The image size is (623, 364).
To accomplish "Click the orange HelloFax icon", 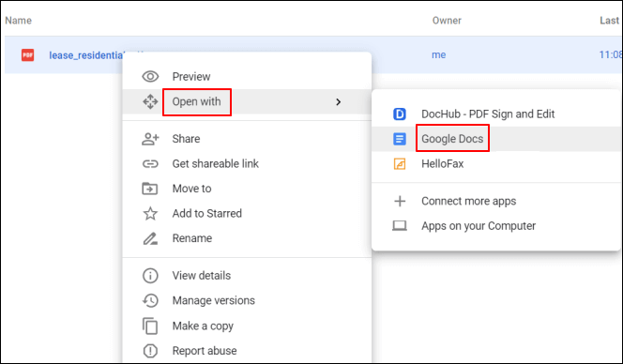I will point(400,164).
